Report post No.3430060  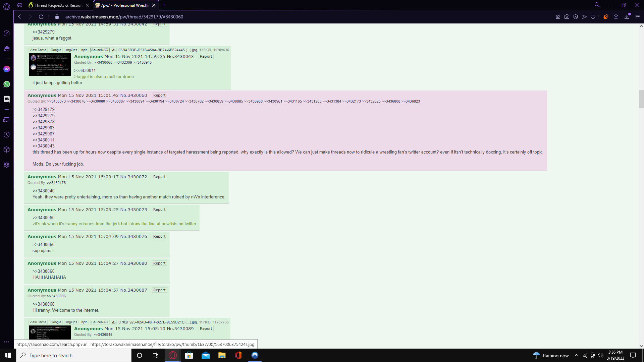pos(159,95)
